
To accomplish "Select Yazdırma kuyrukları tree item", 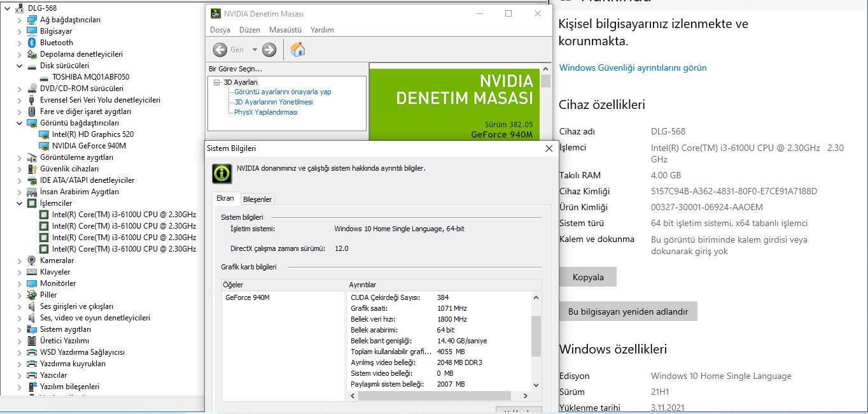I will tap(73, 364).
